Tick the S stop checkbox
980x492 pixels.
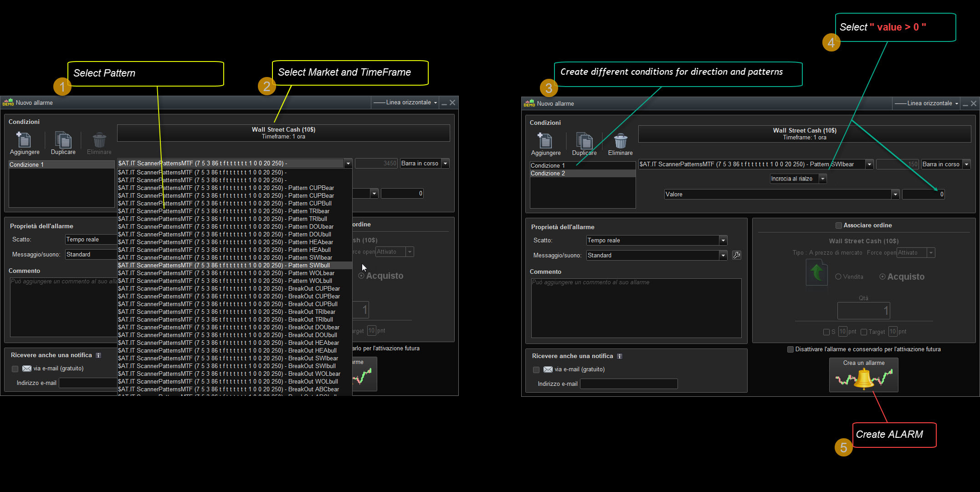coord(826,332)
